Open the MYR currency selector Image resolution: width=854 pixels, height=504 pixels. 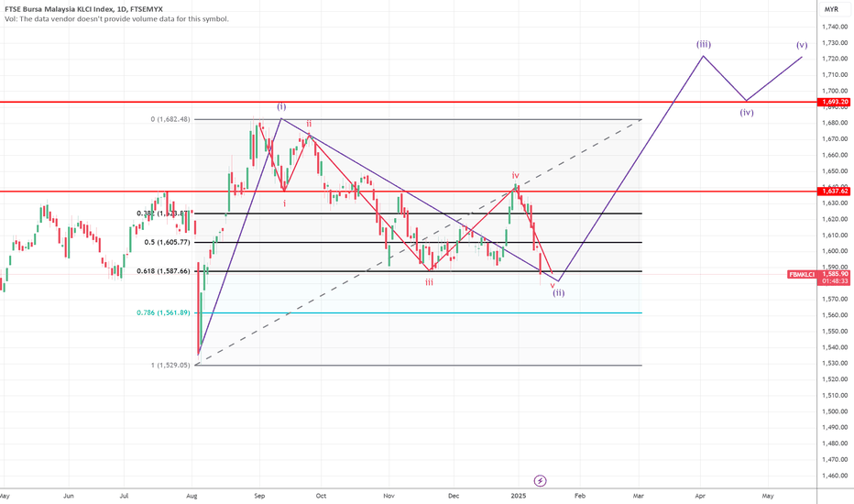[x=831, y=9]
